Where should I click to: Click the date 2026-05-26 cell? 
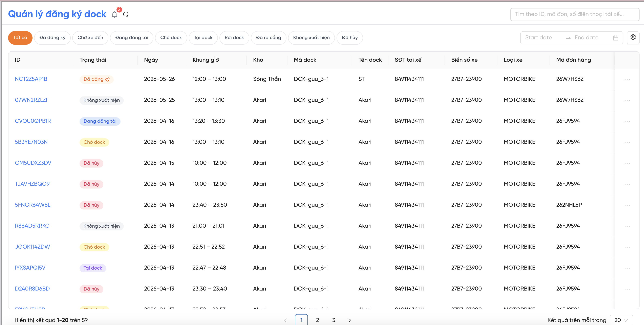pos(159,79)
